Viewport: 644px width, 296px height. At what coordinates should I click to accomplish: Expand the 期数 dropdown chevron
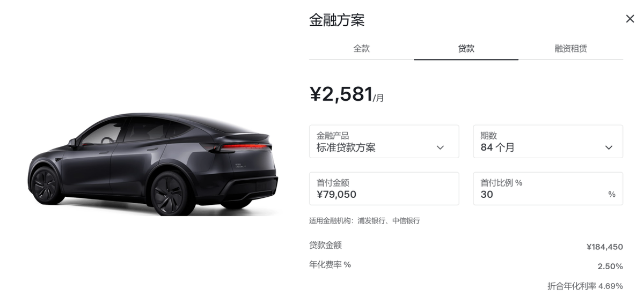click(609, 147)
